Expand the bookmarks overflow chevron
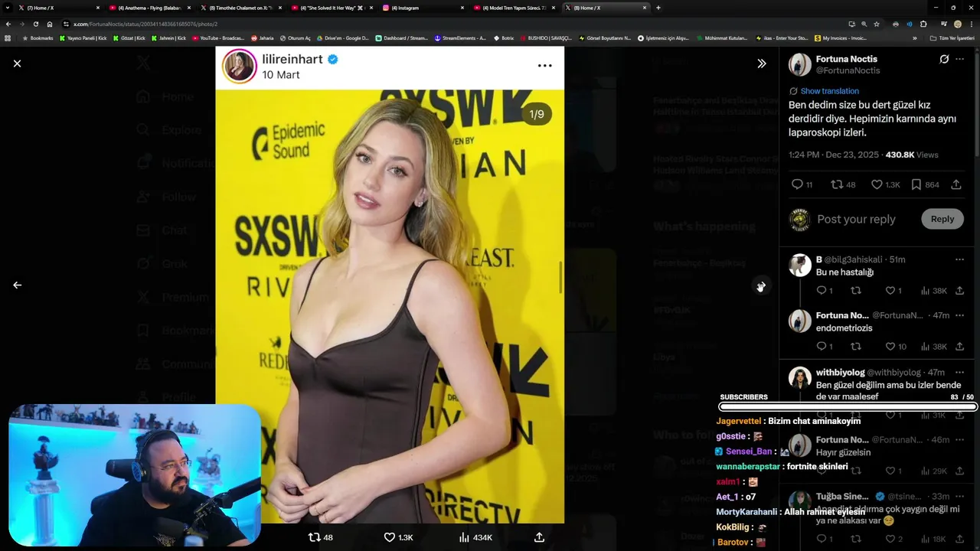The image size is (980, 551). click(914, 37)
